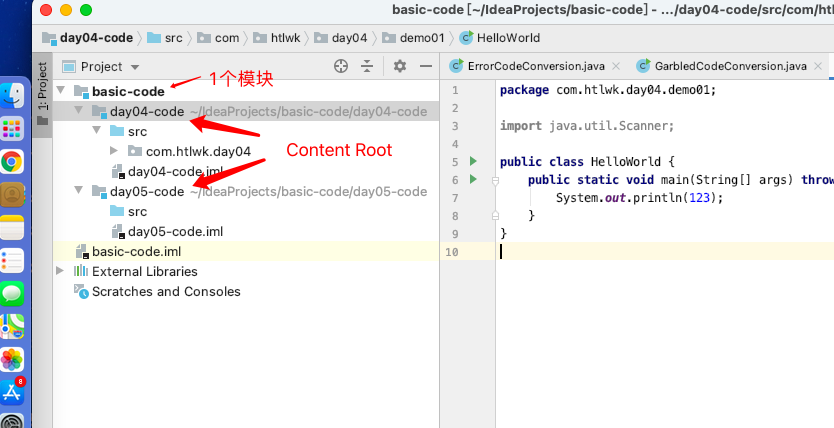This screenshot has width=834, height=428.
Task: Open Notes from the Dock
Action: click(x=12, y=228)
